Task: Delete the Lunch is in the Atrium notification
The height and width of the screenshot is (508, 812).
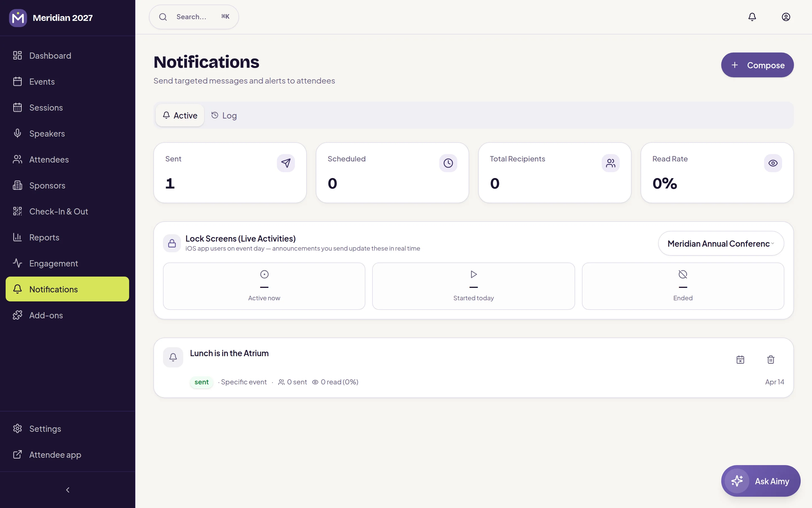Action: [x=771, y=360]
